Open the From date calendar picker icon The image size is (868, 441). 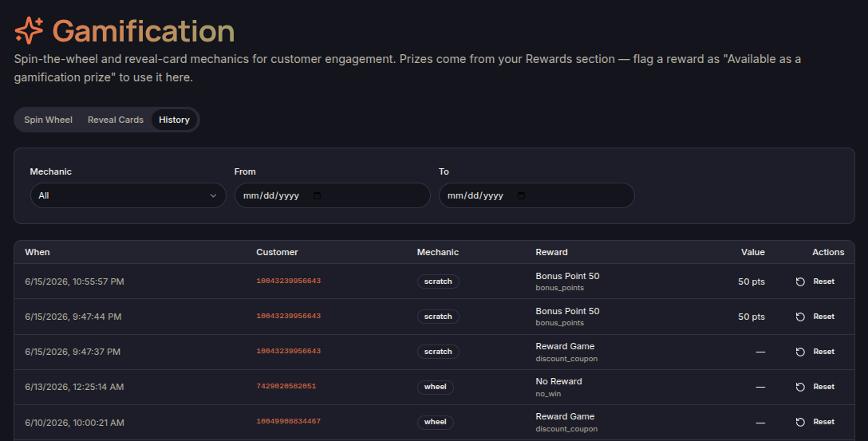coord(317,195)
